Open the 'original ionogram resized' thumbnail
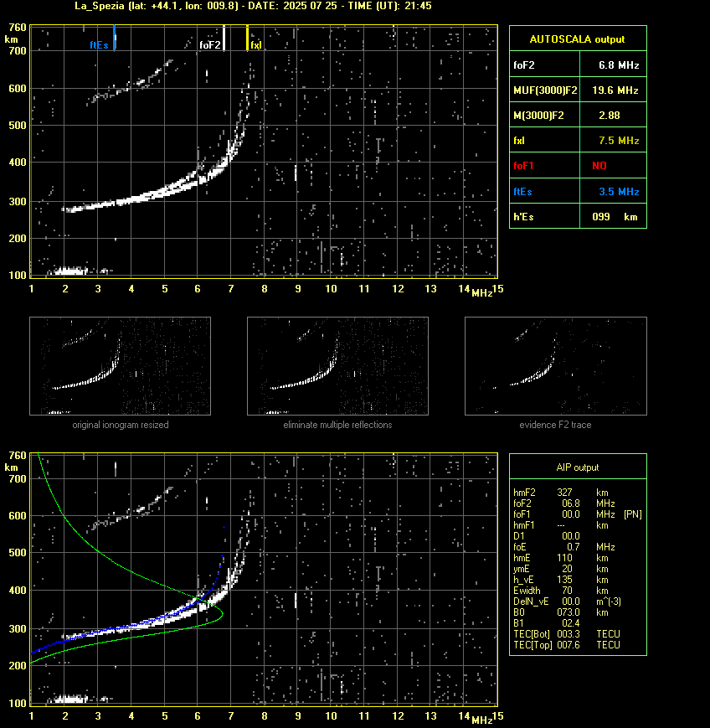 pos(121,366)
